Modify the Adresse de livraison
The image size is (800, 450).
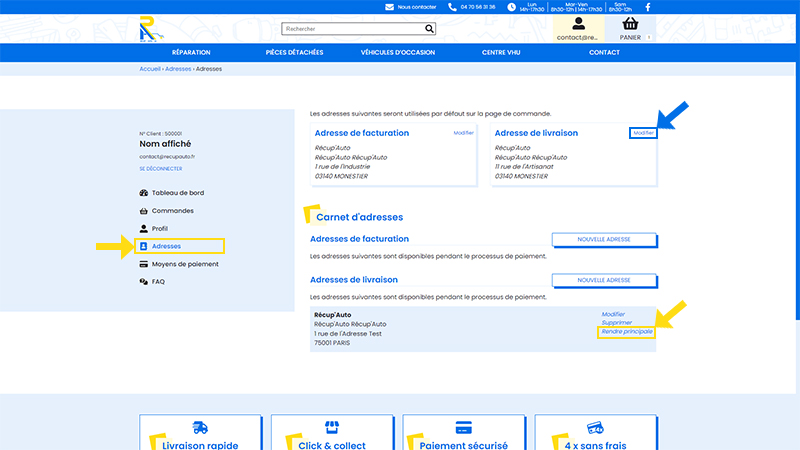tap(643, 133)
